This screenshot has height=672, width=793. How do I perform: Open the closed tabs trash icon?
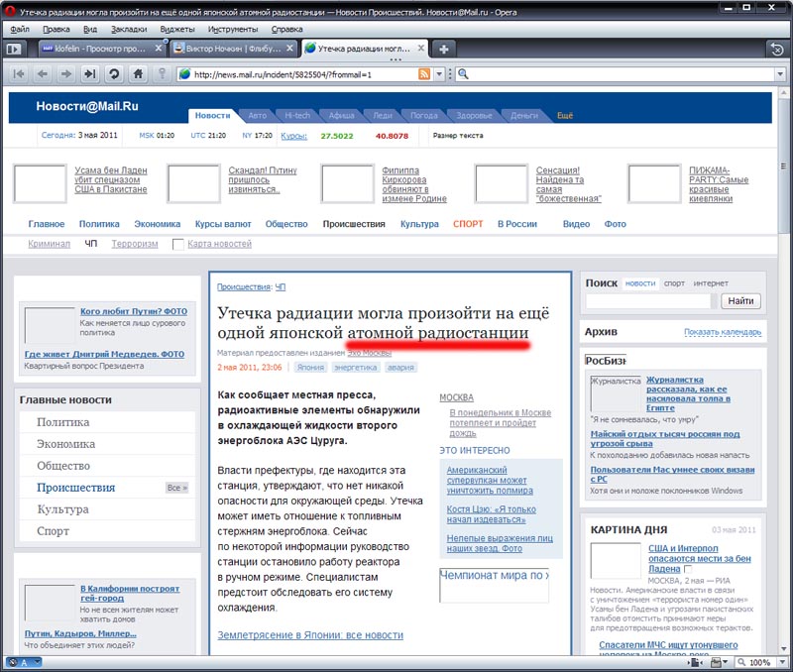point(776,49)
